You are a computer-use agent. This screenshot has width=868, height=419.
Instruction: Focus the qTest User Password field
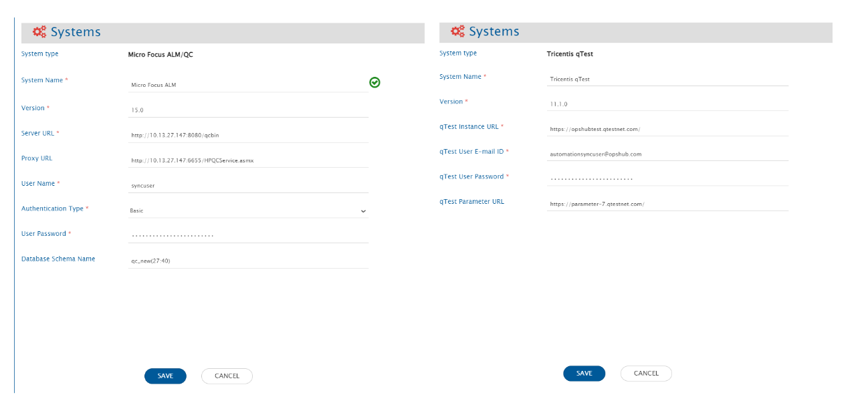667,178
